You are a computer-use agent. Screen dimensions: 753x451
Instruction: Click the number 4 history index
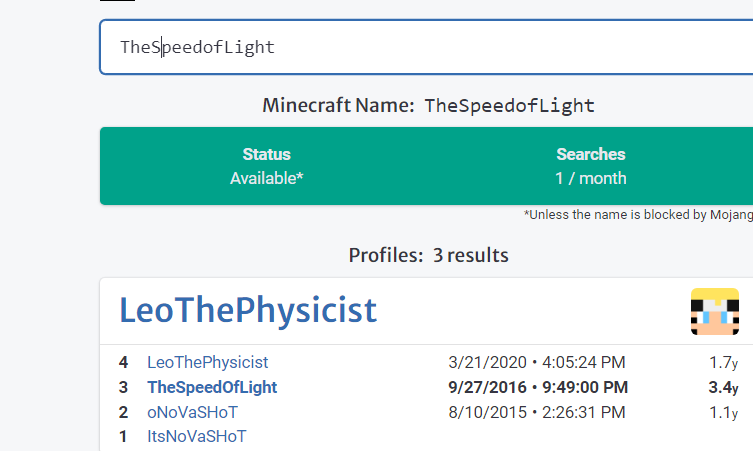[x=123, y=362]
